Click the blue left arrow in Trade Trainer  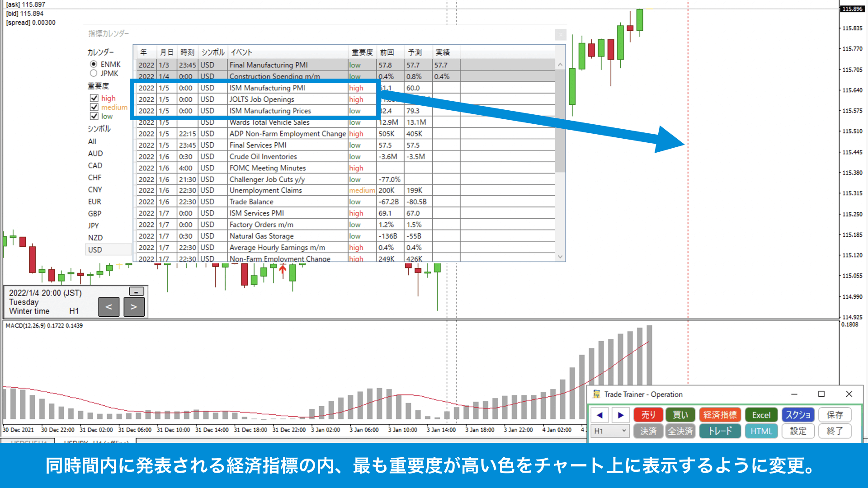pos(600,415)
